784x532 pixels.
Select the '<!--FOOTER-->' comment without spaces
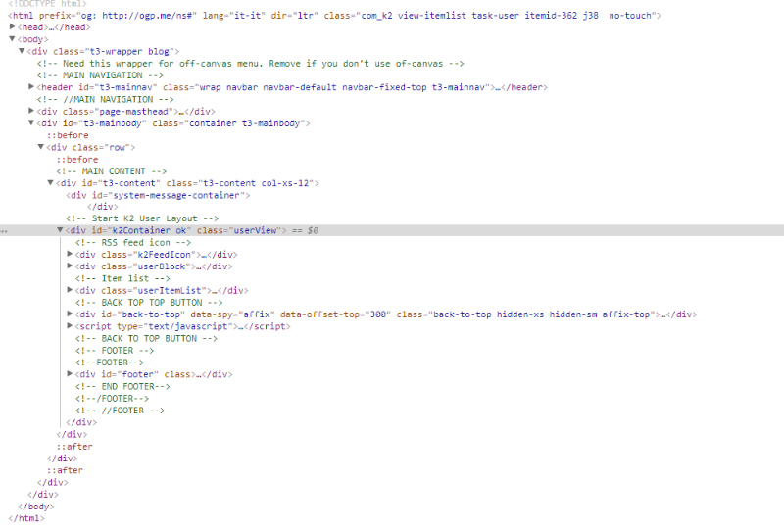(x=110, y=363)
